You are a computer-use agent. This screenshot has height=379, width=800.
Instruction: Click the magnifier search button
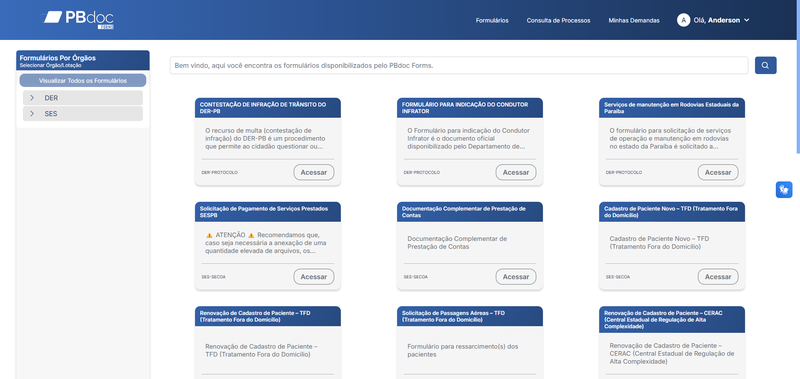[x=765, y=65]
